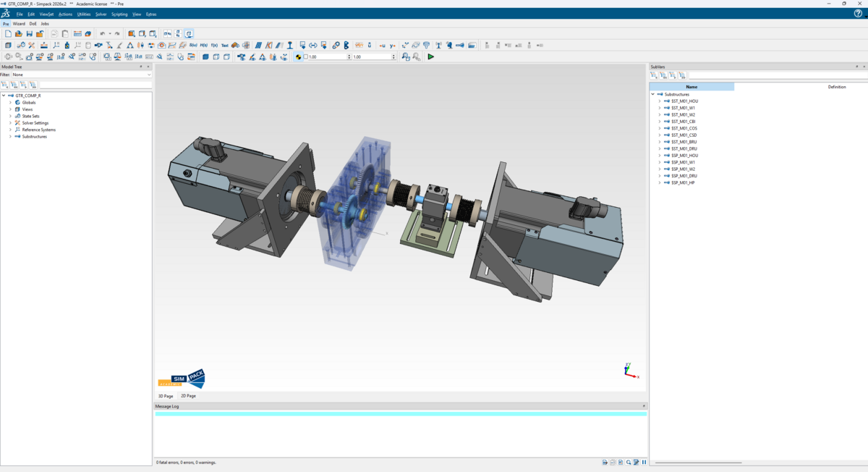Viewport: 868px width, 472px height.
Task: Click the green run simulation play icon
Action: point(431,56)
